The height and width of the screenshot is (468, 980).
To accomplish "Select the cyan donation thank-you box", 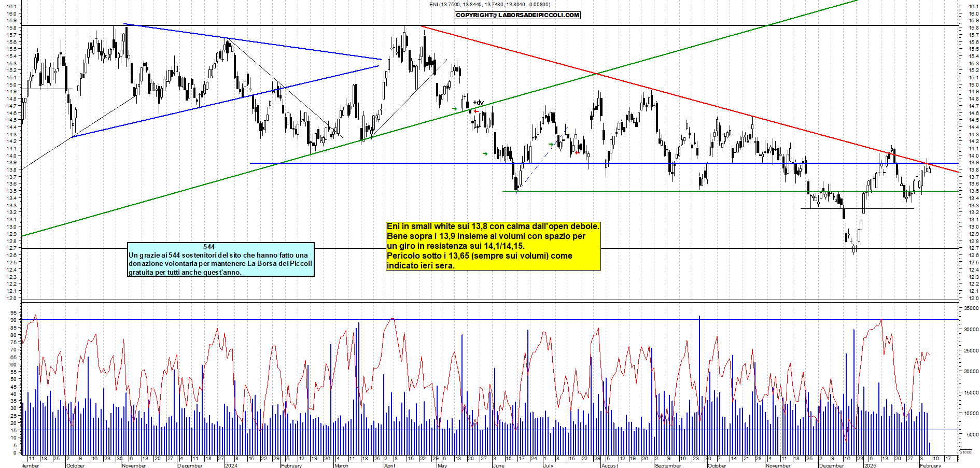I will click(x=221, y=259).
